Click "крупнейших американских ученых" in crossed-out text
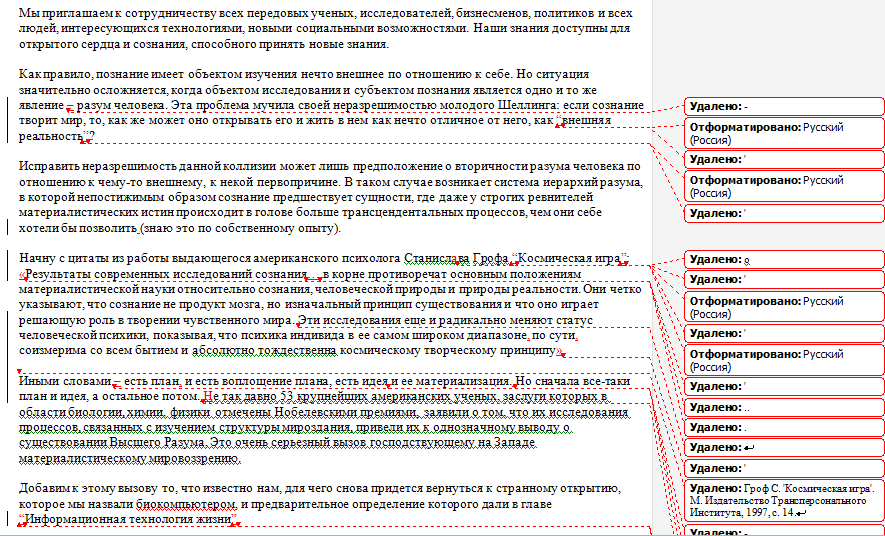The image size is (885, 536). (x=396, y=397)
